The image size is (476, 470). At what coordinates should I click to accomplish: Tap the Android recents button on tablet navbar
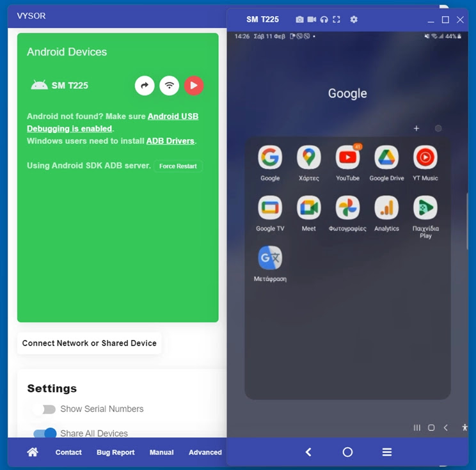coord(416,428)
